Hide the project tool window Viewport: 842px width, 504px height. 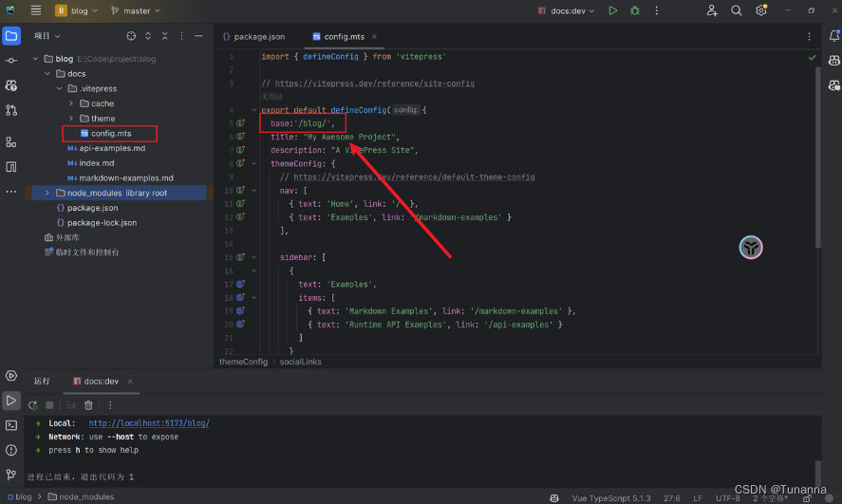click(x=198, y=36)
